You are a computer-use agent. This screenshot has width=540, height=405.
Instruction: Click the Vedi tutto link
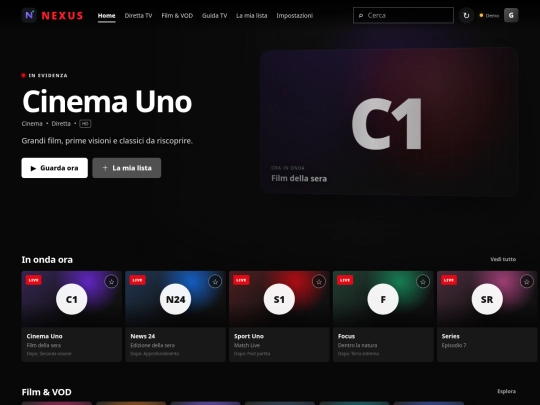point(503,259)
